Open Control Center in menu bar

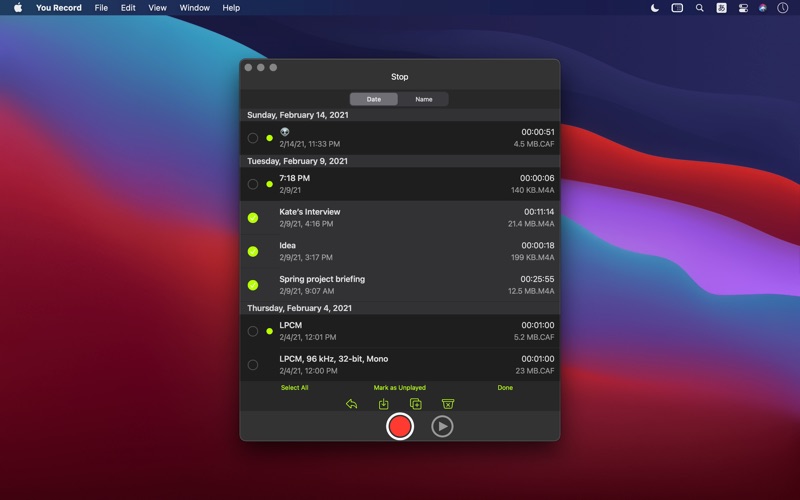point(743,8)
